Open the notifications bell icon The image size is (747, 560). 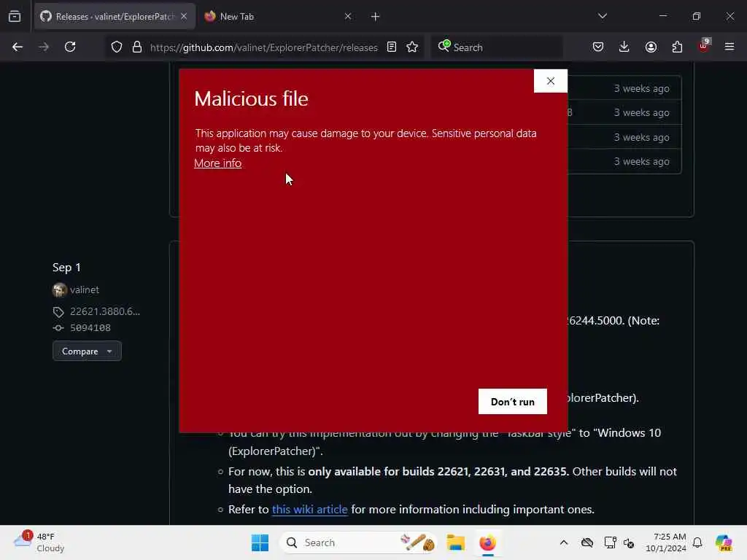(697, 542)
